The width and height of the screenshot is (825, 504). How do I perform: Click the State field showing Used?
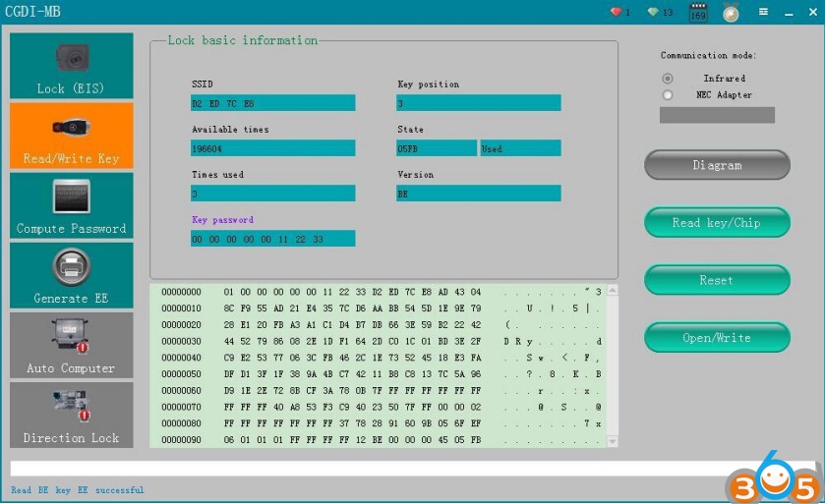pyautogui.click(x=520, y=148)
